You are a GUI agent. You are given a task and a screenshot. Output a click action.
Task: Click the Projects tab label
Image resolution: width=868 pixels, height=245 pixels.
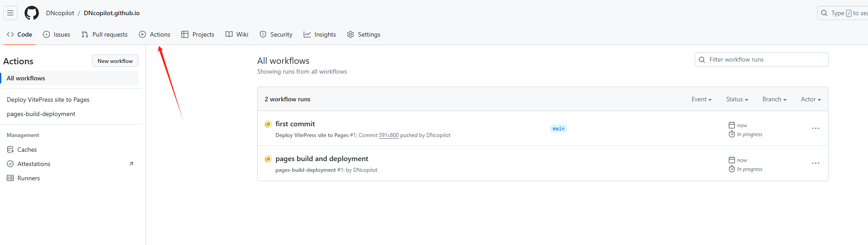click(x=203, y=34)
